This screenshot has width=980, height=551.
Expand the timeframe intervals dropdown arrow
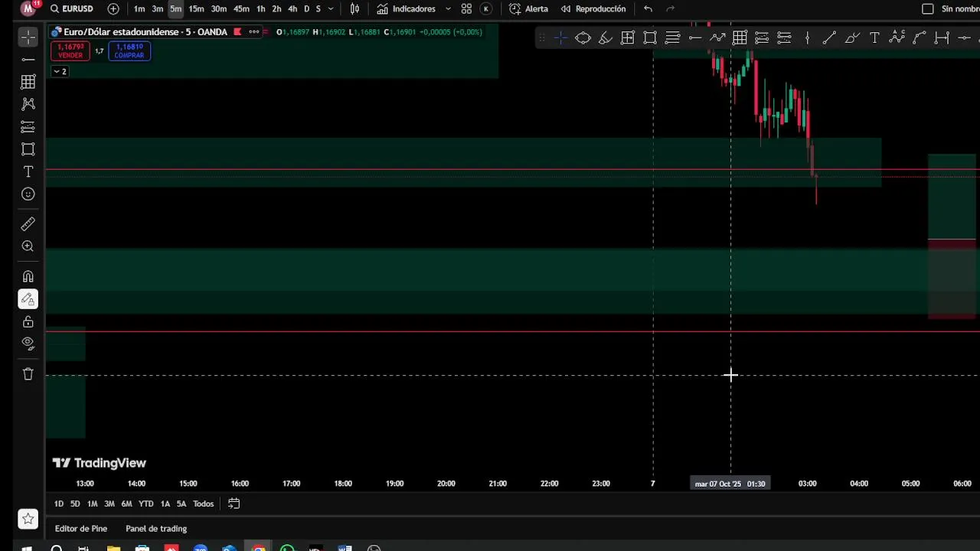[331, 9]
